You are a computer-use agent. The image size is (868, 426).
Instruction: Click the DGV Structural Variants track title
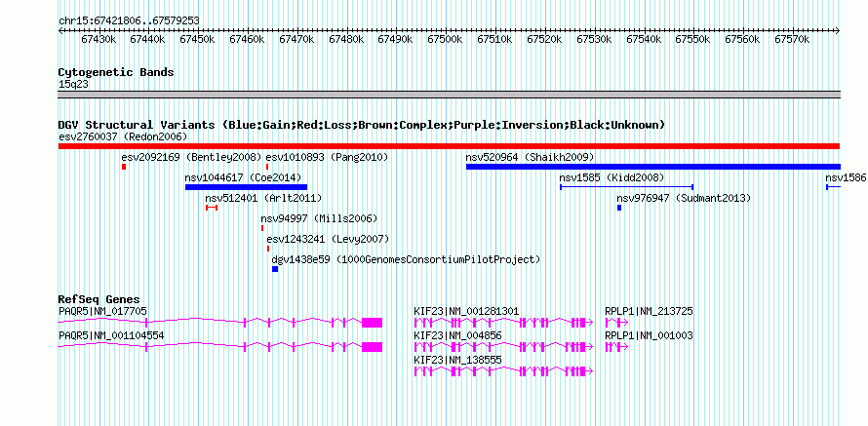362,125
